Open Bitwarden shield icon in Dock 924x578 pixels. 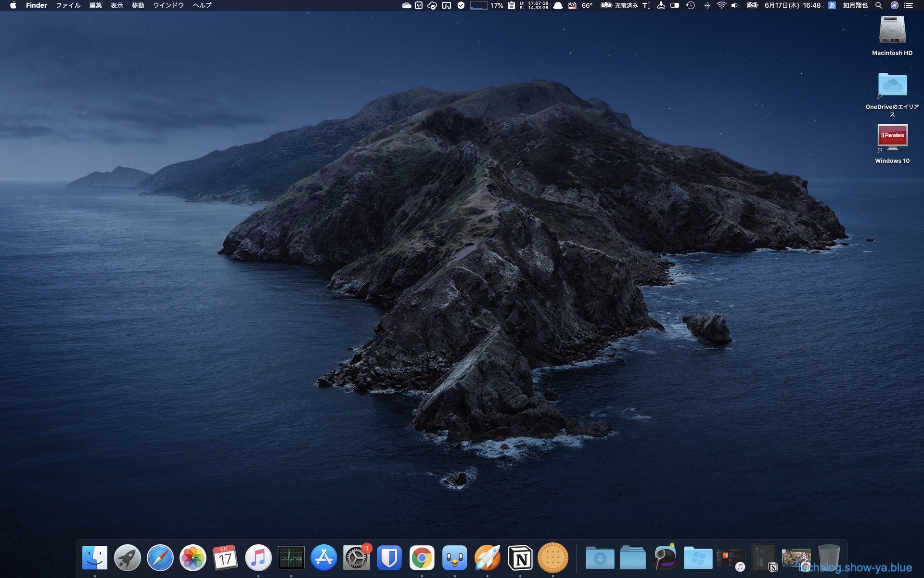pyautogui.click(x=389, y=558)
